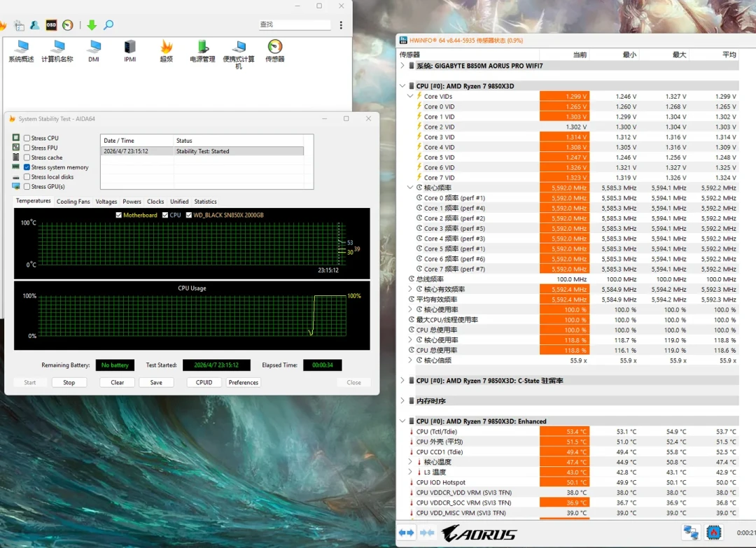This screenshot has width=756, height=548.
Task: Switch to the Powers tab
Action: (x=132, y=202)
